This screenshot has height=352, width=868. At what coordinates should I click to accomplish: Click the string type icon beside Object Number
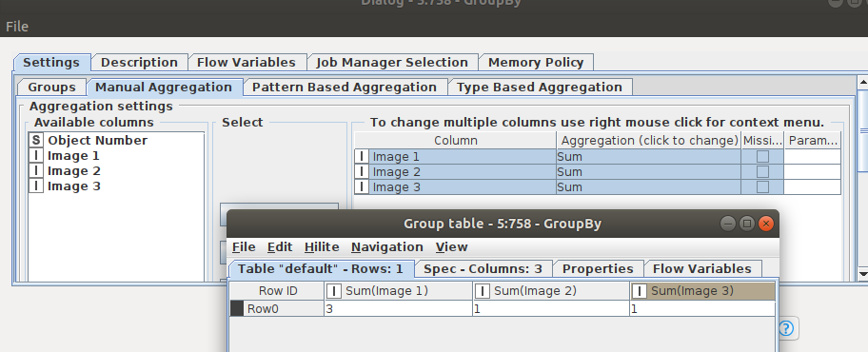[36, 141]
